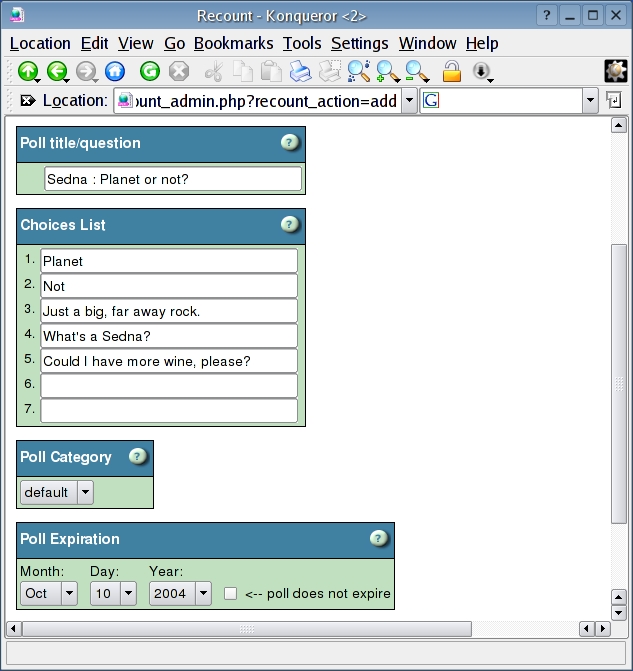Expand the expiration Day dropdown
Image resolution: width=633 pixels, height=671 pixels.
(x=114, y=593)
